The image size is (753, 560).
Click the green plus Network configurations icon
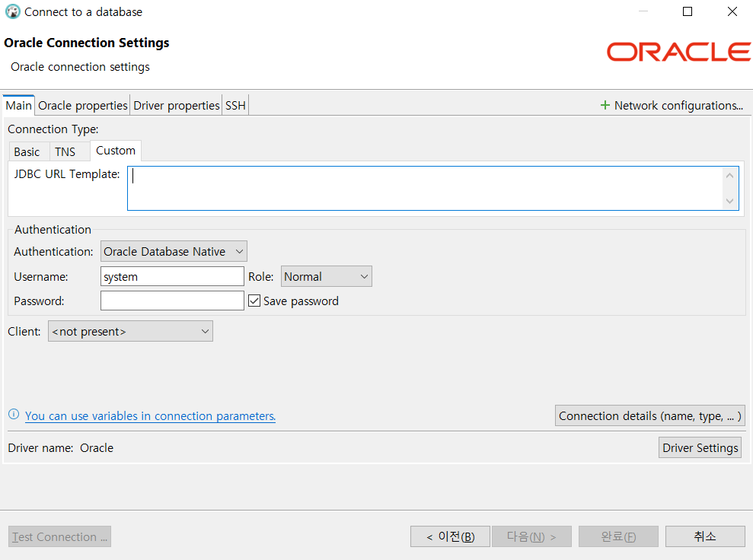(x=605, y=105)
